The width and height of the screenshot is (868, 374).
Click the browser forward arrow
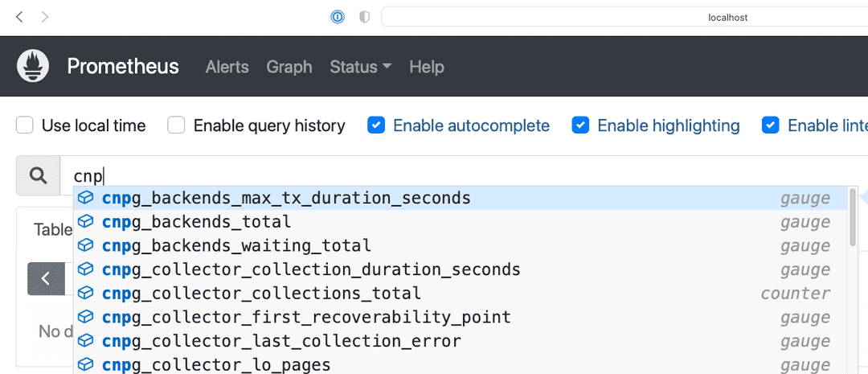point(45,17)
